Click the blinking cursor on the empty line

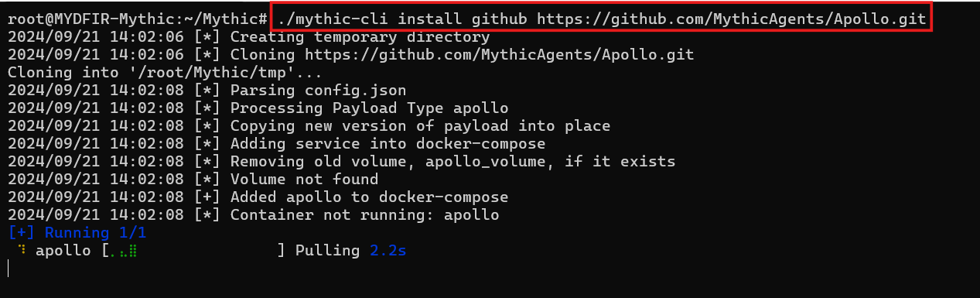[x=9, y=268]
